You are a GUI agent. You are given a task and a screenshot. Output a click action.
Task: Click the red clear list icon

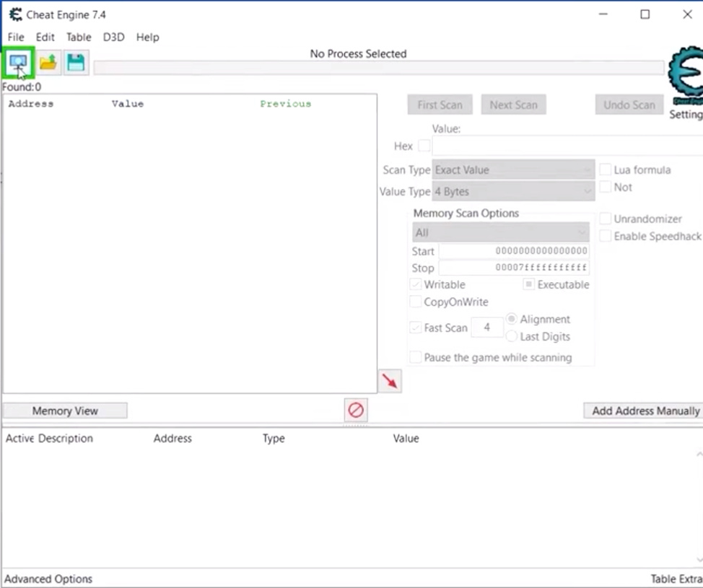[x=356, y=411]
